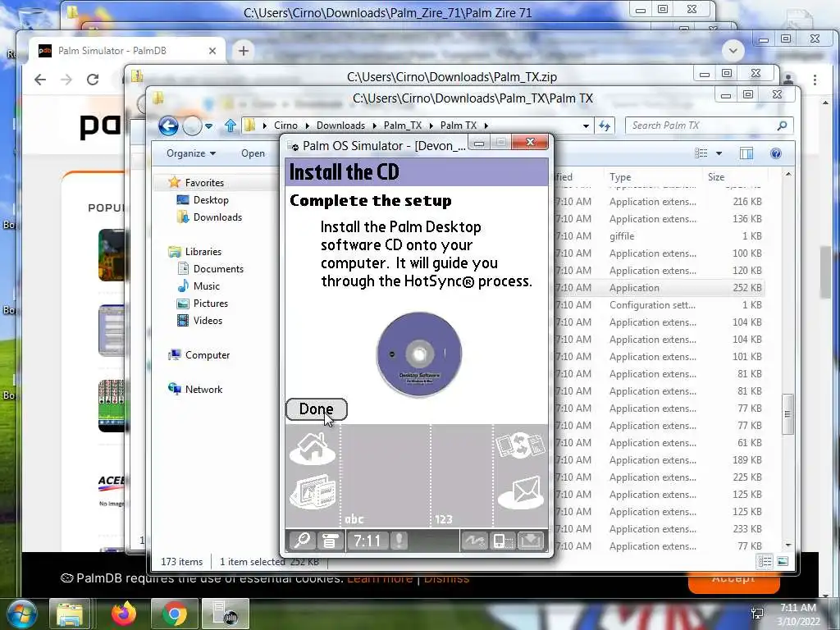Tap the Palm full-screen writing icon
This screenshot has width=840, height=630.
click(474, 541)
